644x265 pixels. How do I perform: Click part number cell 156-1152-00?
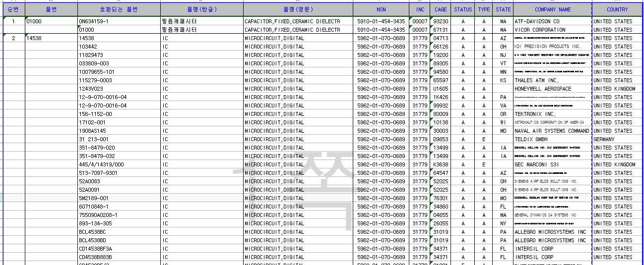coord(119,114)
